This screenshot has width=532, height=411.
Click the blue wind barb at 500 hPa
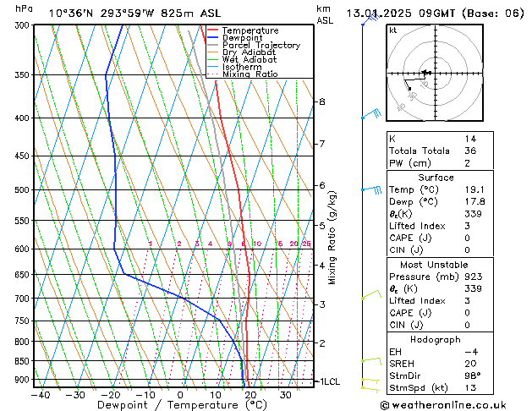pos(371,189)
